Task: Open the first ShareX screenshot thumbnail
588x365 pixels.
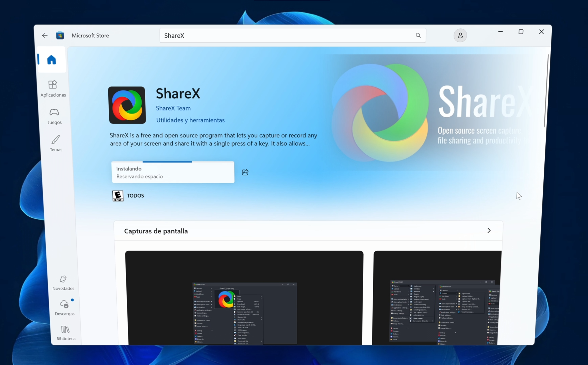Action: pos(244,298)
